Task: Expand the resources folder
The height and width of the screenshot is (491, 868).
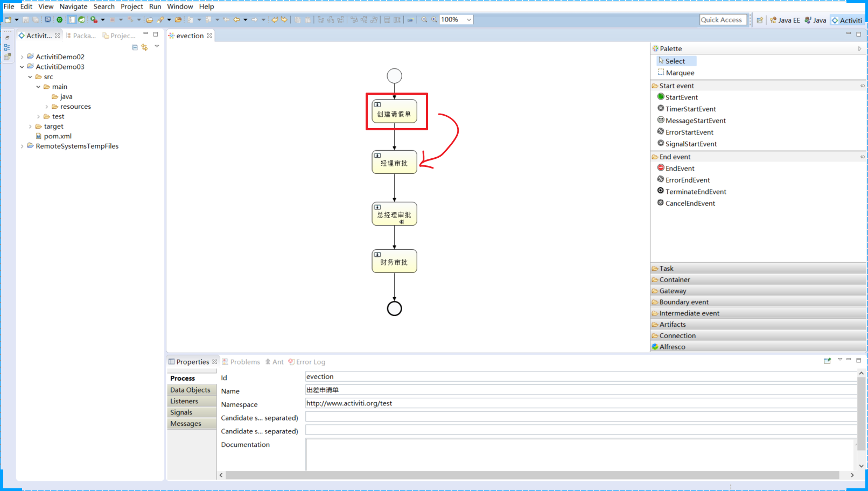Action: click(x=47, y=107)
